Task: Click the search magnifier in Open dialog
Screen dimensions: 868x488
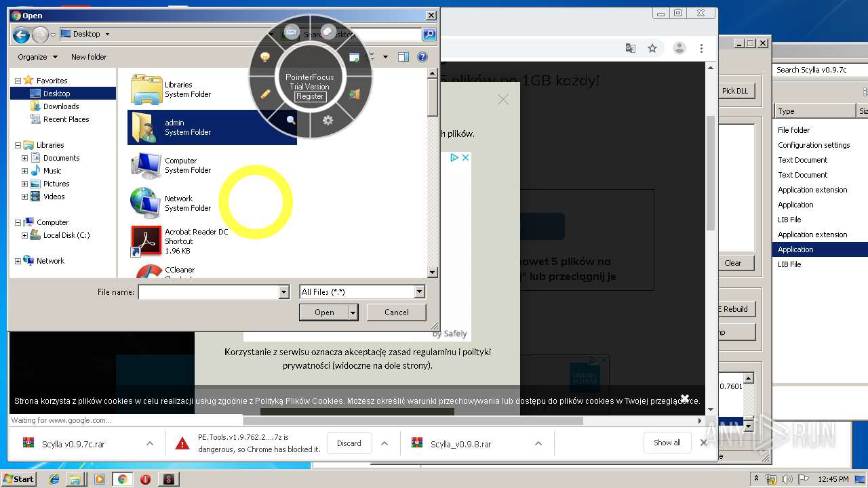Action: 429,34
